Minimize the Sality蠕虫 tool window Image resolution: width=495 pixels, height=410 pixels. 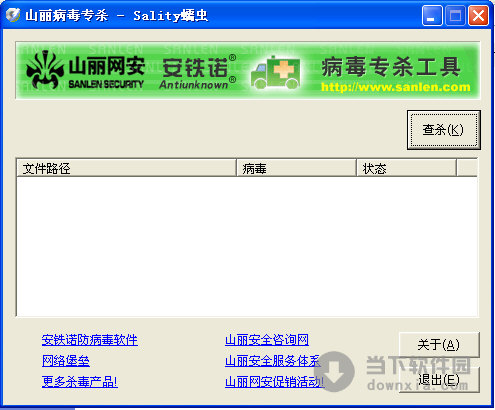click(432, 15)
